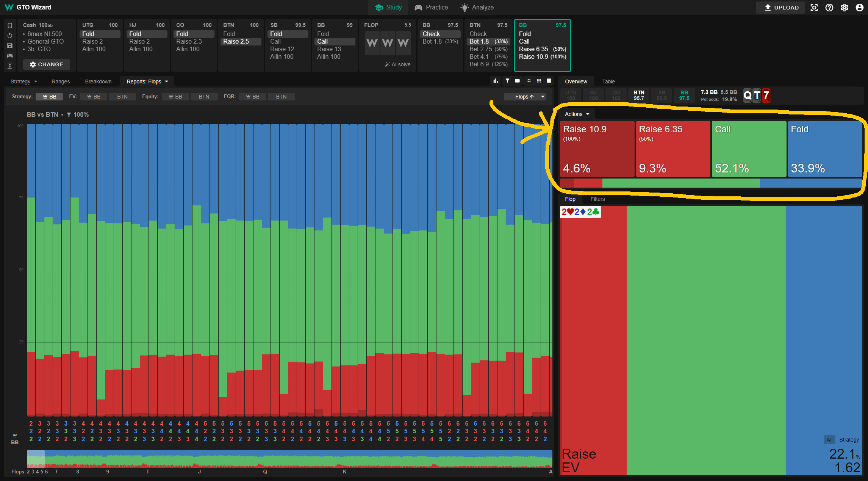Click the floppy disk save icon
This screenshot has width=868, height=481.
(x=10, y=45)
